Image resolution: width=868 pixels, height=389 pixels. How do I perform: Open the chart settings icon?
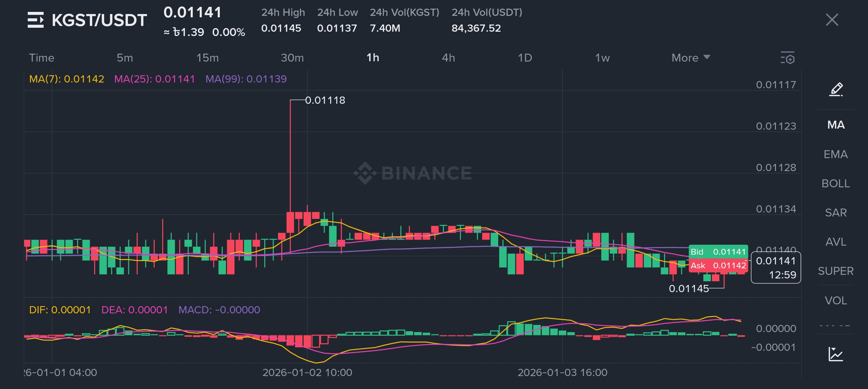(x=788, y=58)
